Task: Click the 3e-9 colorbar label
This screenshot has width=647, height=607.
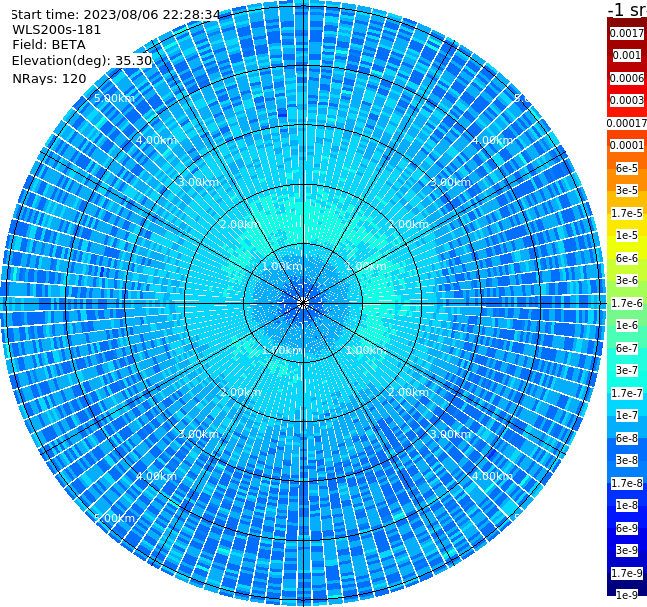Action: pos(627,550)
